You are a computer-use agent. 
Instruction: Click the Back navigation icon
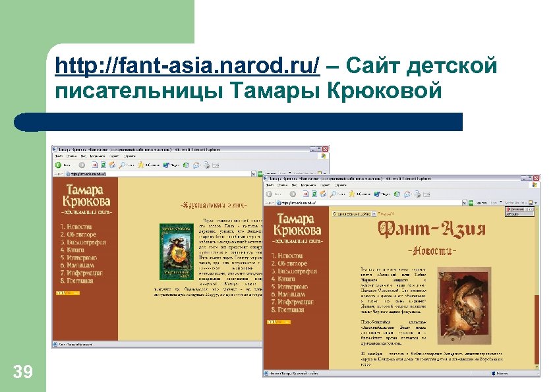268,193
